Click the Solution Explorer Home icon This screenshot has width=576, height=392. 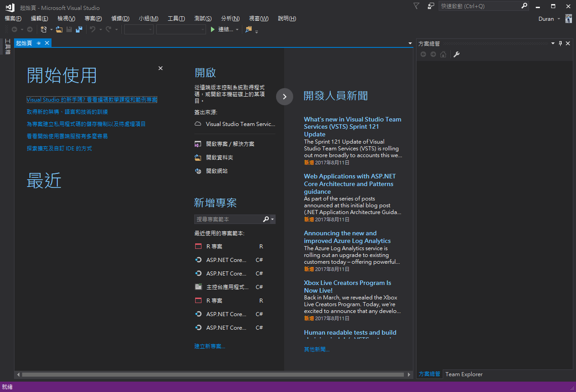pos(443,54)
